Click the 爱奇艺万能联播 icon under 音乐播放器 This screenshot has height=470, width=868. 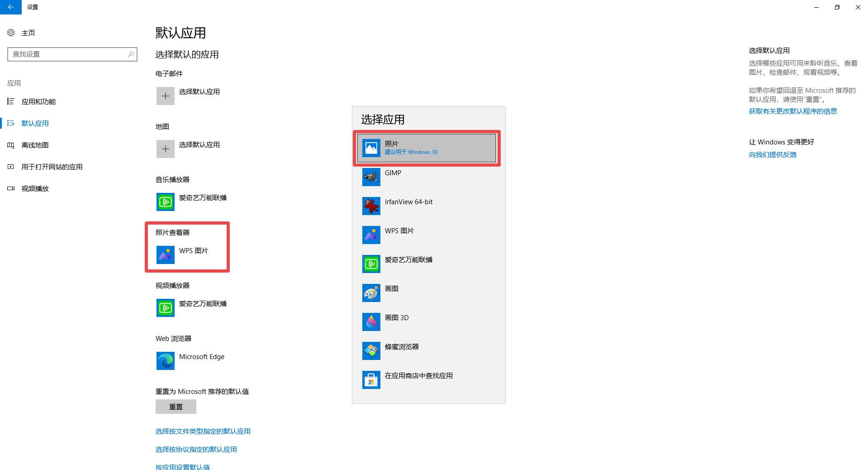pos(166,202)
